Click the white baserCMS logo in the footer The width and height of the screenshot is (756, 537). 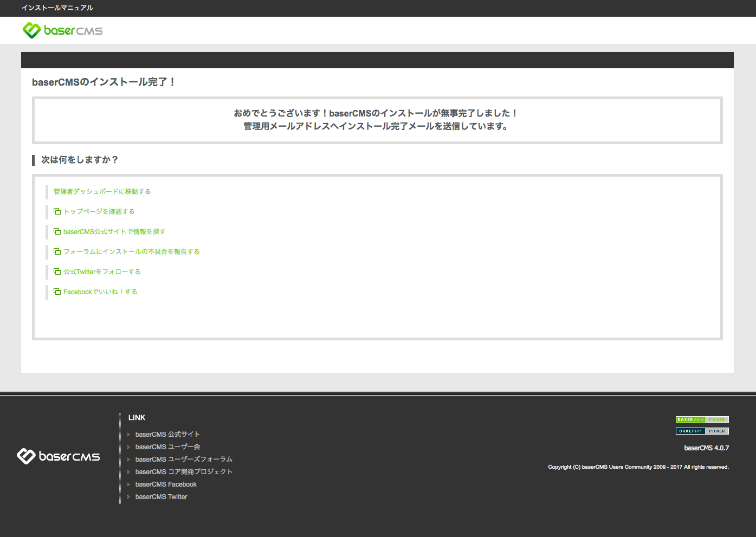[x=59, y=456]
